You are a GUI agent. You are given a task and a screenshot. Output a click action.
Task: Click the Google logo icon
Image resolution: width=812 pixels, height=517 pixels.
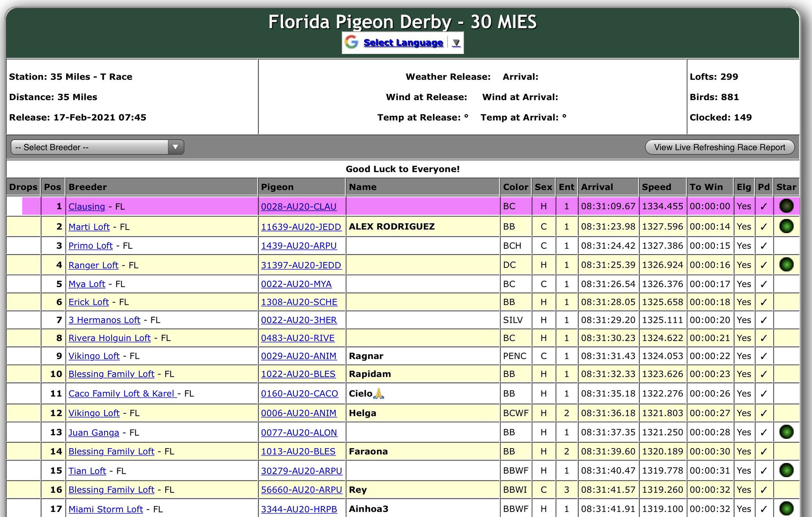351,42
